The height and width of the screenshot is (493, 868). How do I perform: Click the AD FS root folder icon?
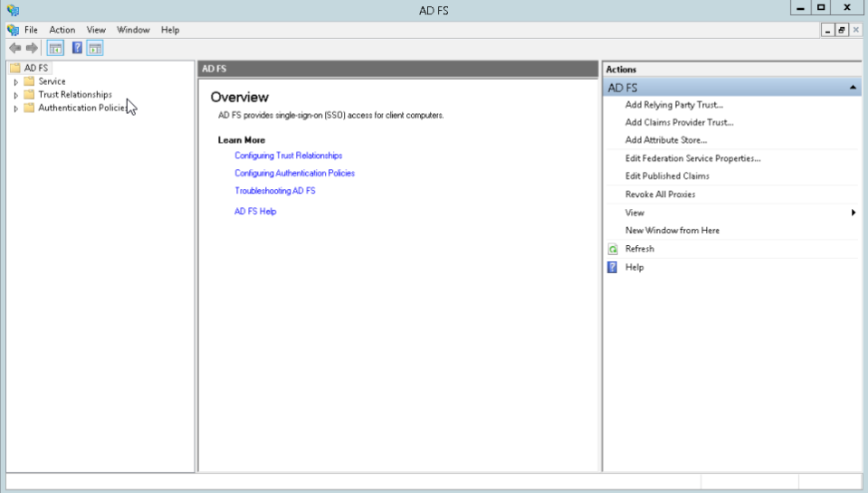click(x=15, y=68)
